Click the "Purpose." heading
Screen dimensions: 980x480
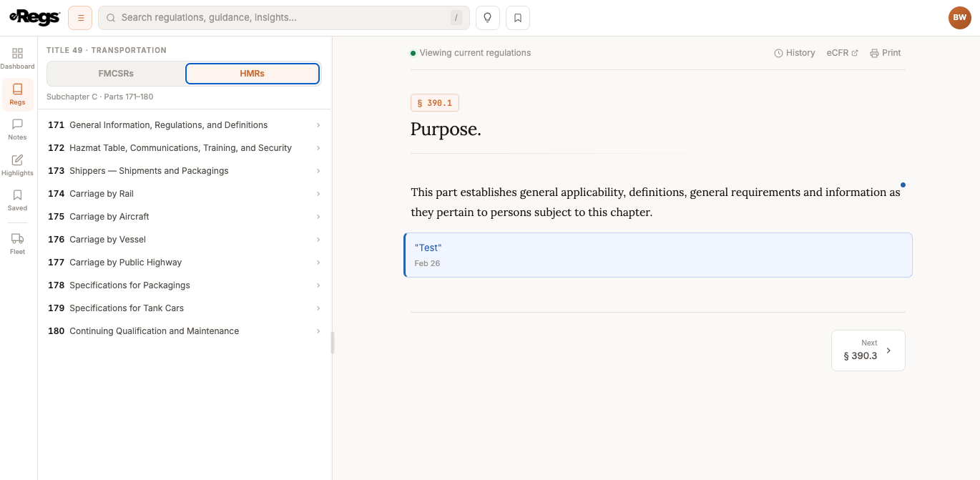(x=446, y=129)
